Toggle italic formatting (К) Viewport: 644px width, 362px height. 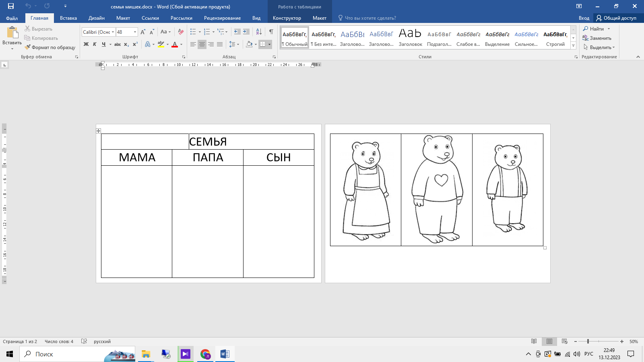tap(95, 44)
